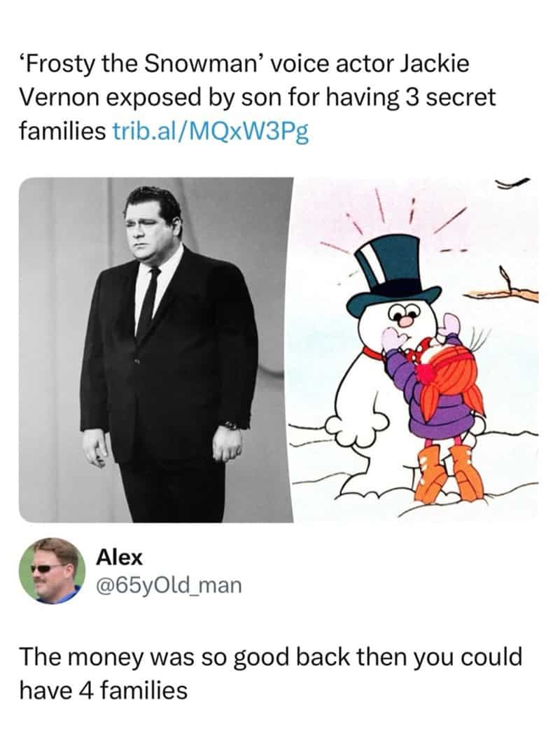Click '4 families' in the reply
The image size is (560, 738).
point(134,691)
